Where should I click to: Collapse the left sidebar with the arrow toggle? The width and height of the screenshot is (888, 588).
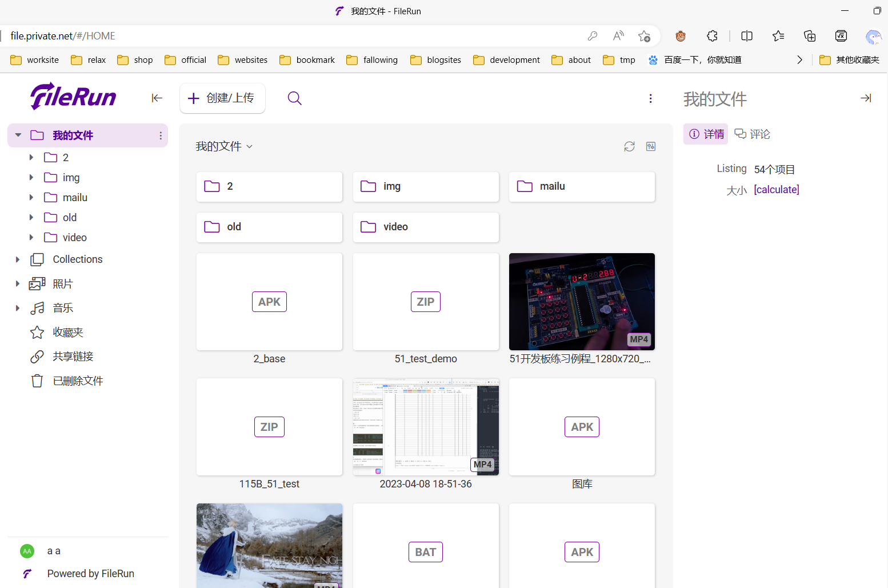[x=157, y=98]
